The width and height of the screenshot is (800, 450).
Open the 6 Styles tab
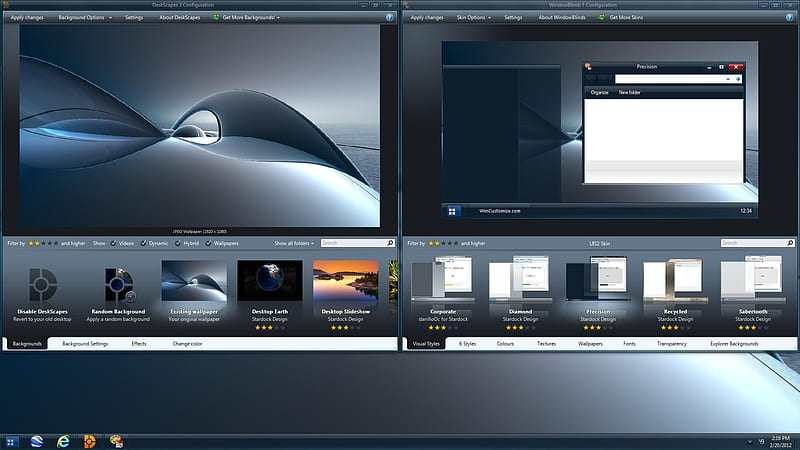click(467, 344)
